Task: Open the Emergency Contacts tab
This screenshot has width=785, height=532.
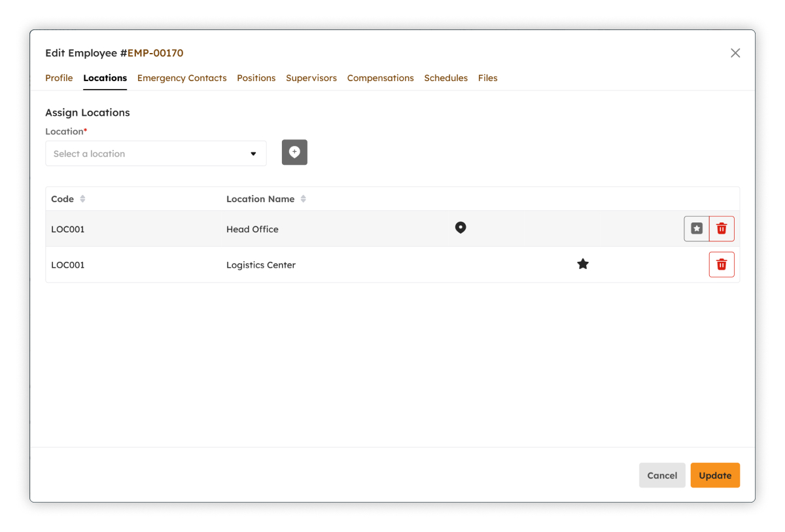Action: (x=182, y=78)
